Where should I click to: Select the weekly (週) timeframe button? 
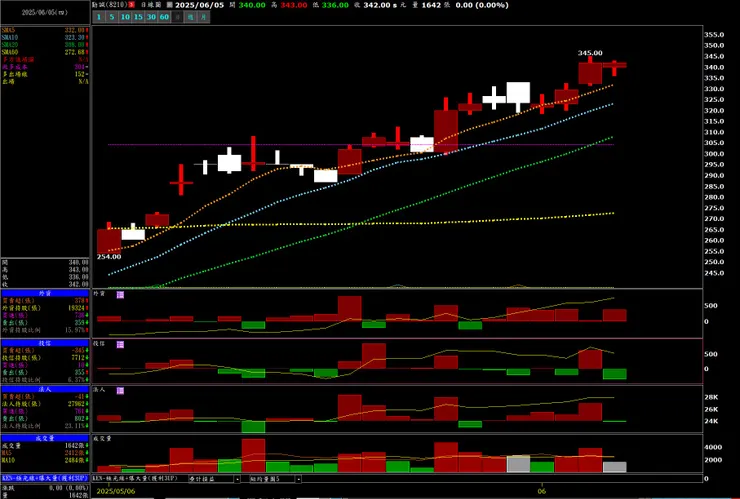(190, 17)
